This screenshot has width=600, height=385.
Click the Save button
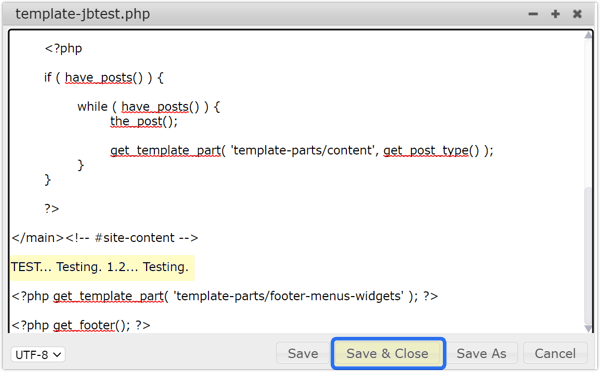click(x=303, y=353)
